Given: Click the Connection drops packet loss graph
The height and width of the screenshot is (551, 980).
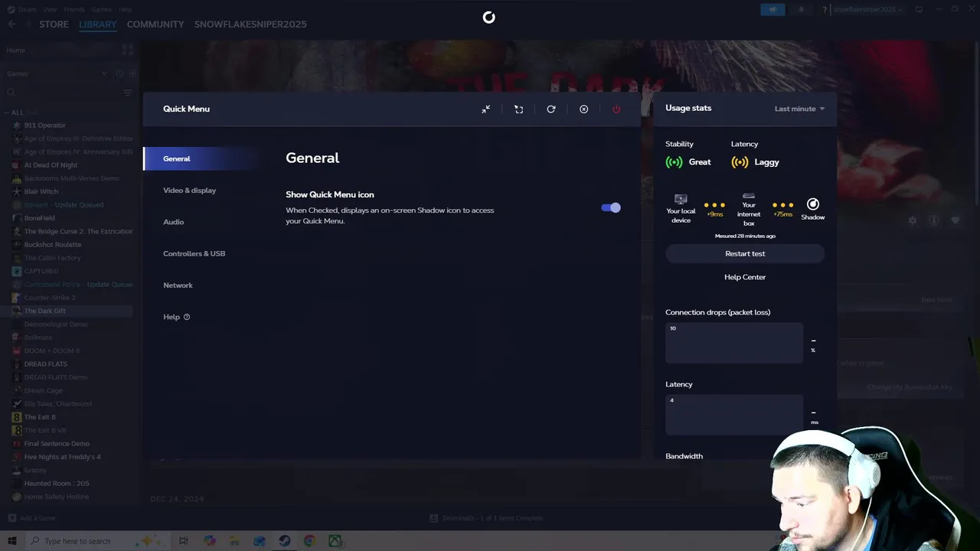Looking at the screenshot, I should 734,342.
